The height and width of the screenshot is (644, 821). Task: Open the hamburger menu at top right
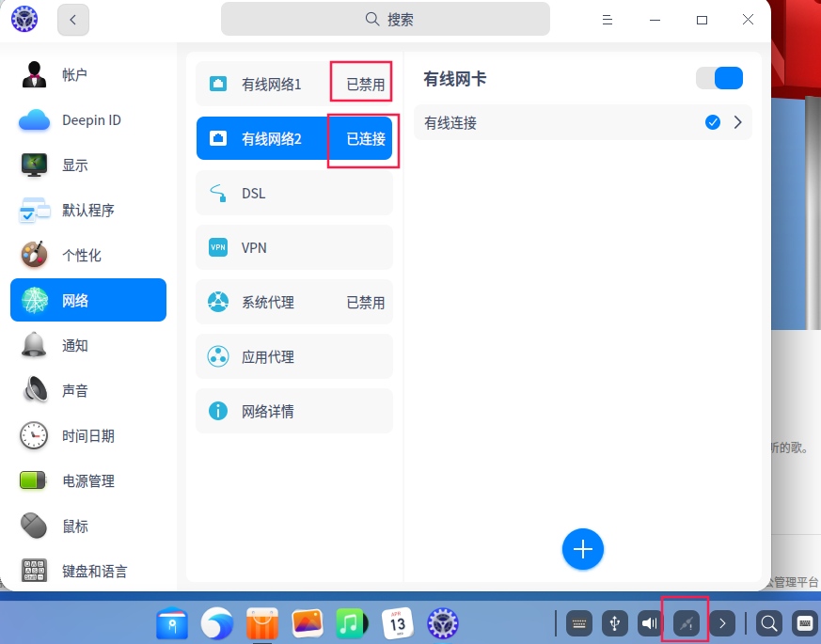608,19
